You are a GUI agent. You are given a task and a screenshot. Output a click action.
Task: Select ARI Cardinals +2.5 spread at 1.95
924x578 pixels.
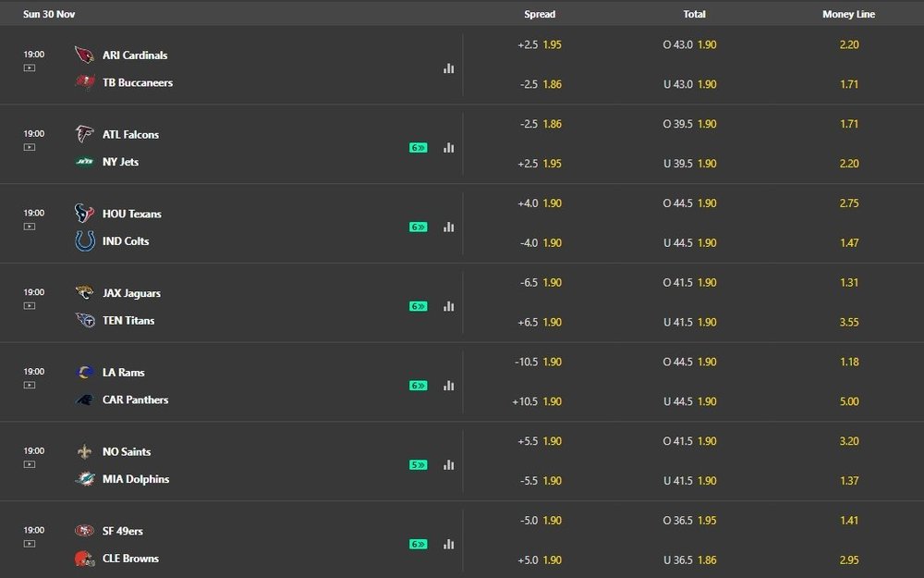click(540, 44)
